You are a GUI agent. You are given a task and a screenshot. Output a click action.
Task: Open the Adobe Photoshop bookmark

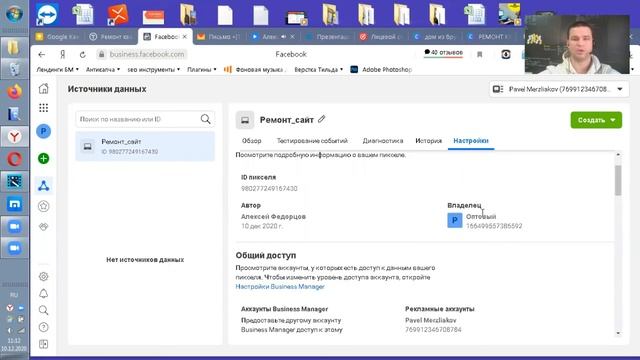pyautogui.click(x=381, y=69)
